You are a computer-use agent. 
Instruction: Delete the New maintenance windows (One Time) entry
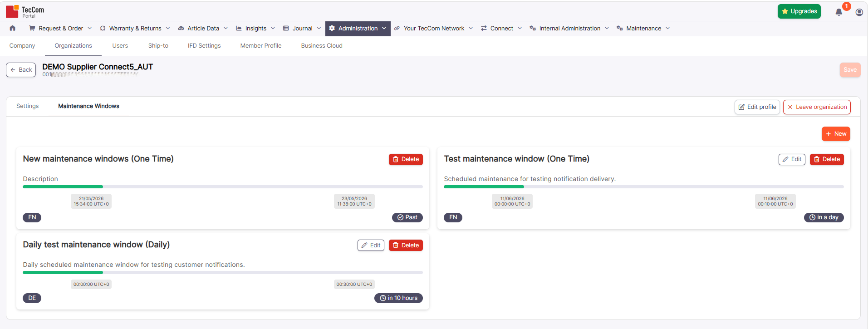tap(406, 159)
